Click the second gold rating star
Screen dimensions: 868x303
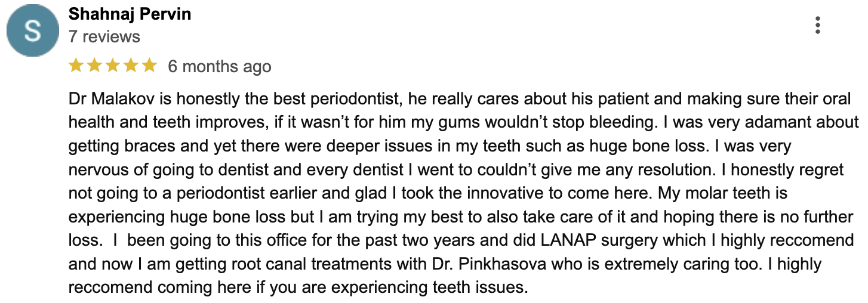coord(94,66)
